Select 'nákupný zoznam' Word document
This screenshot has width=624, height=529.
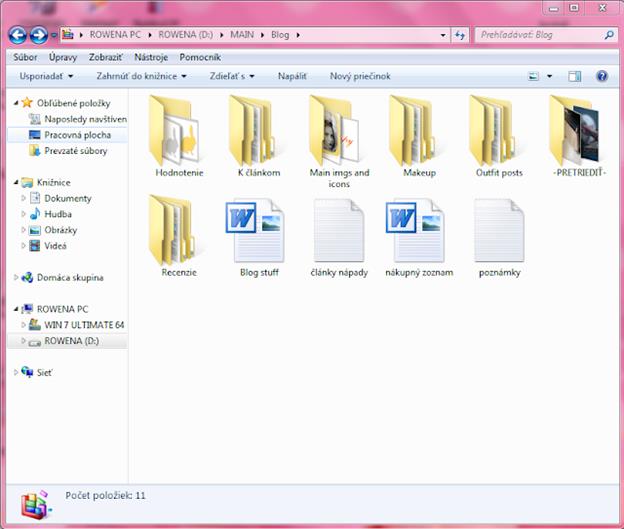(x=419, y=236)
